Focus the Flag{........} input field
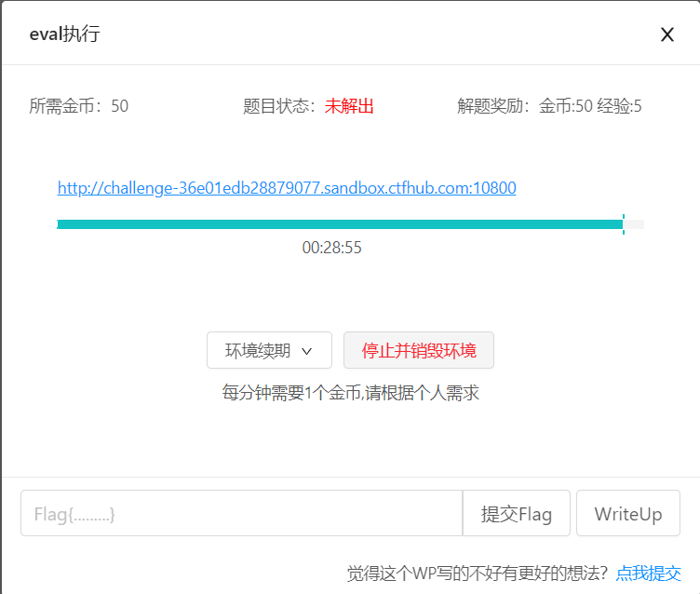 pyautogui.click(x=241, y=514)
